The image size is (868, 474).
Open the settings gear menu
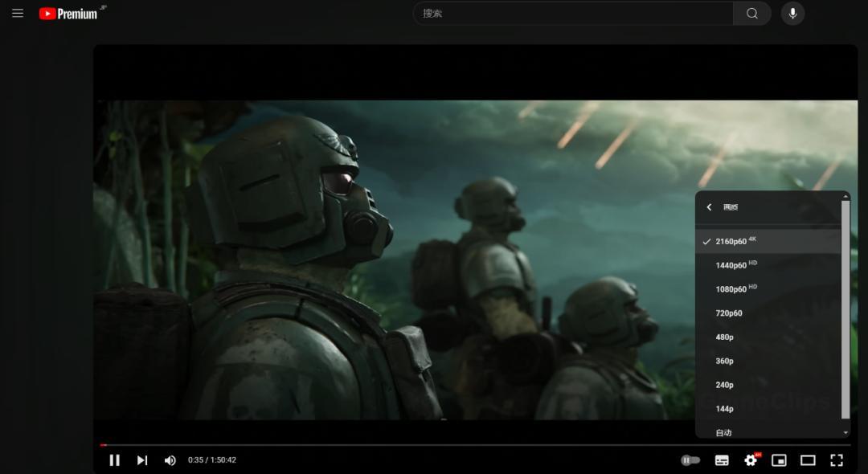coord(751,460)
